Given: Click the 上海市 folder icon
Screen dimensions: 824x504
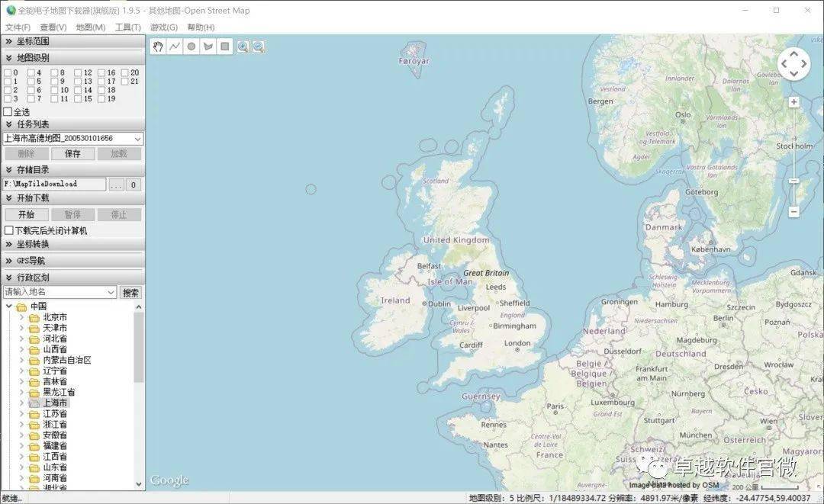Looking at the screenshot, I should point(34,403).
